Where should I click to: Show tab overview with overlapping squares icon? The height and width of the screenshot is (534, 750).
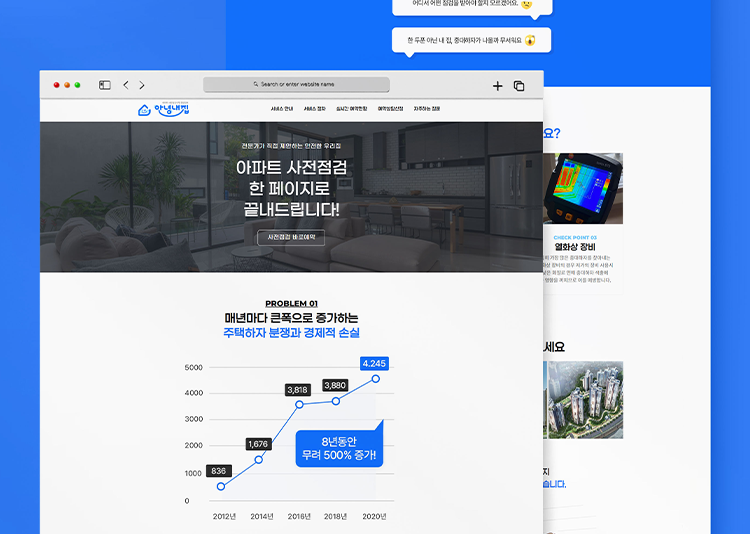point(519,86)
